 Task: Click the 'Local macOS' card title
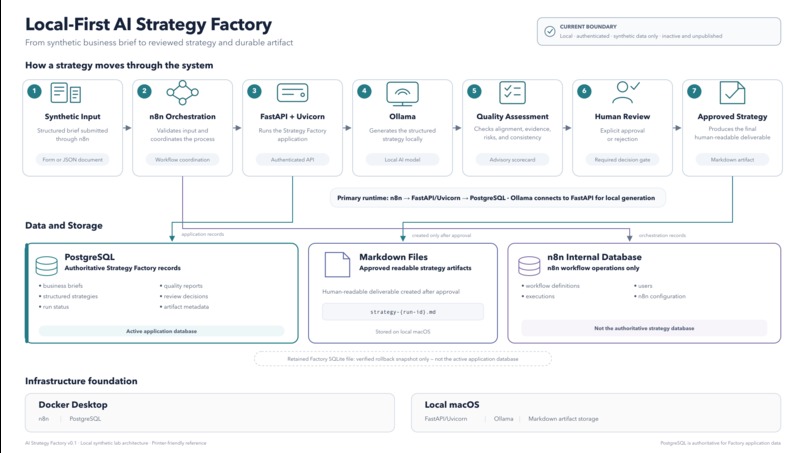[452, 405]
